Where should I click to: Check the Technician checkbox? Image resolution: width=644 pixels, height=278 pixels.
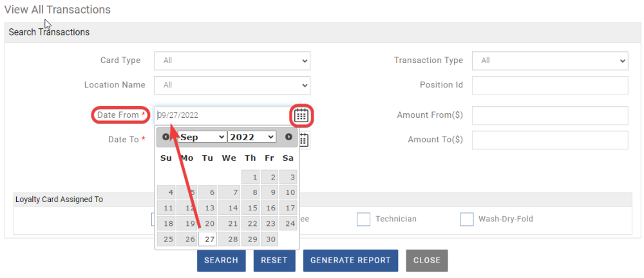click(364, 219)
